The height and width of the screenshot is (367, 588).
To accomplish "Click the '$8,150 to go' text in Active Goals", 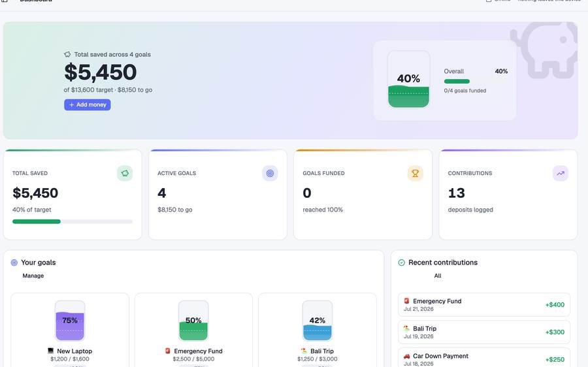I will (174, 210).
